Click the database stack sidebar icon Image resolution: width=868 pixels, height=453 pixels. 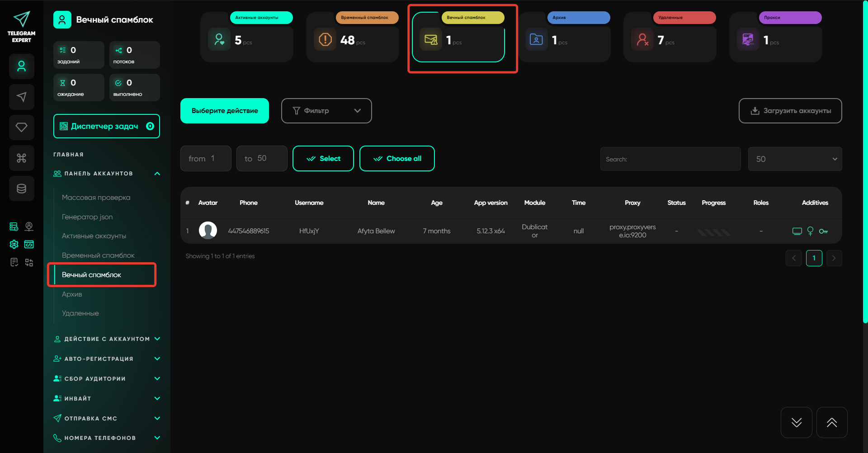tap(21, 189)
